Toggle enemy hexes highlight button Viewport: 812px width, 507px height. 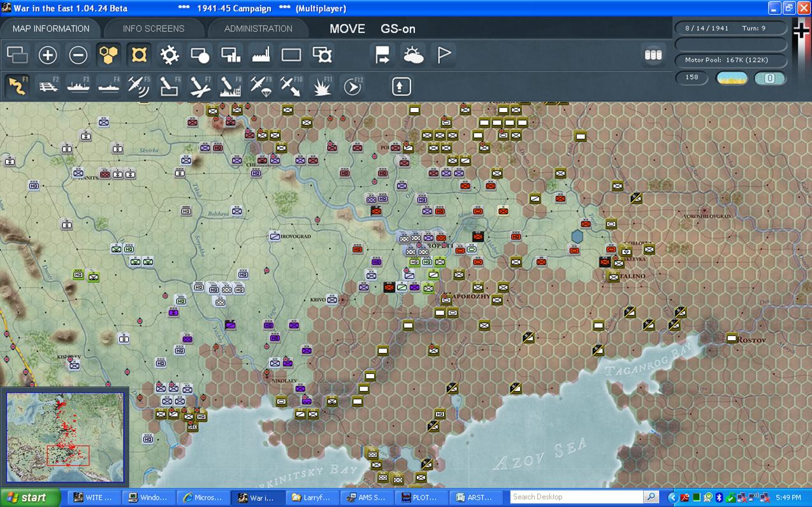(x=139, y=55)
